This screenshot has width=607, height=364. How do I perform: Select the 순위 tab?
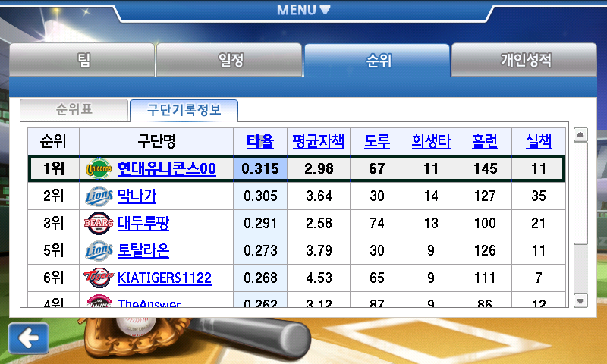click(377, 60)
